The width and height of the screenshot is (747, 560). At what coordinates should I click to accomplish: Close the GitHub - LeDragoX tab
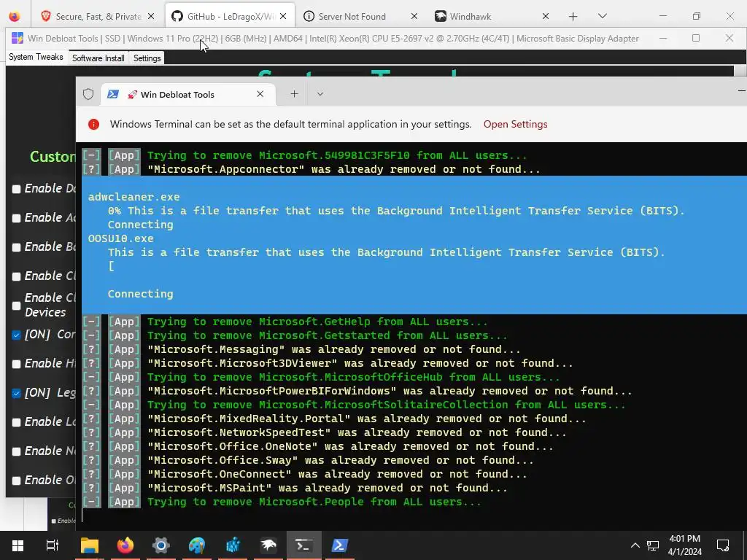point(283,16)
